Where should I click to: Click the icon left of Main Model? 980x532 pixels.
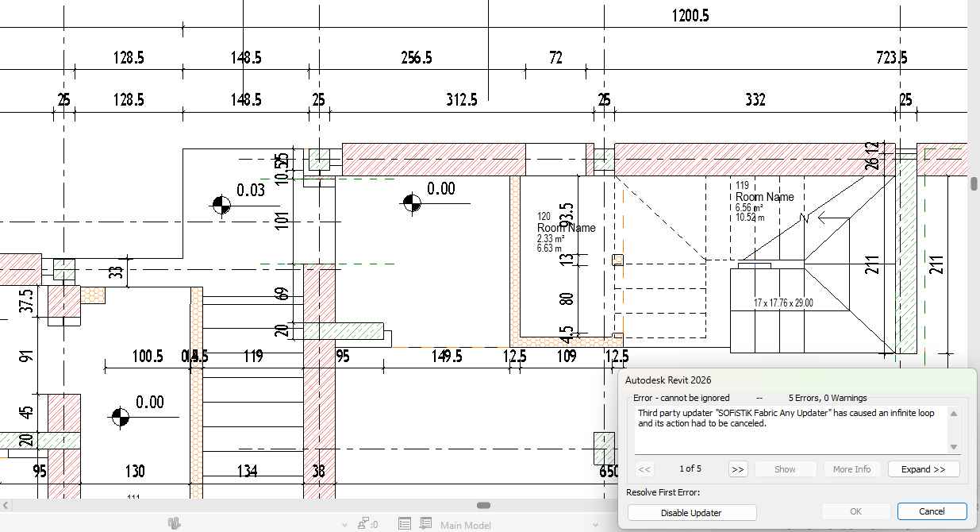point(426,524)
